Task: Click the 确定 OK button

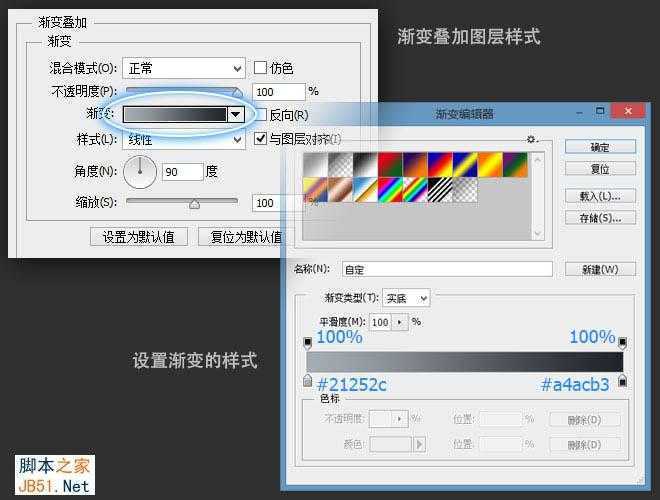Action: point(600,147)
